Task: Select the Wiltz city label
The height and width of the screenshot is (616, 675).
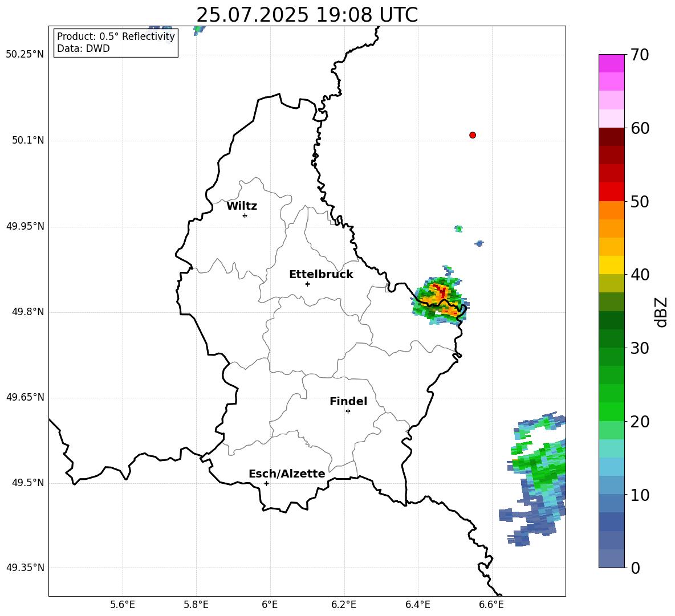Action: click(x=242, y=206)
